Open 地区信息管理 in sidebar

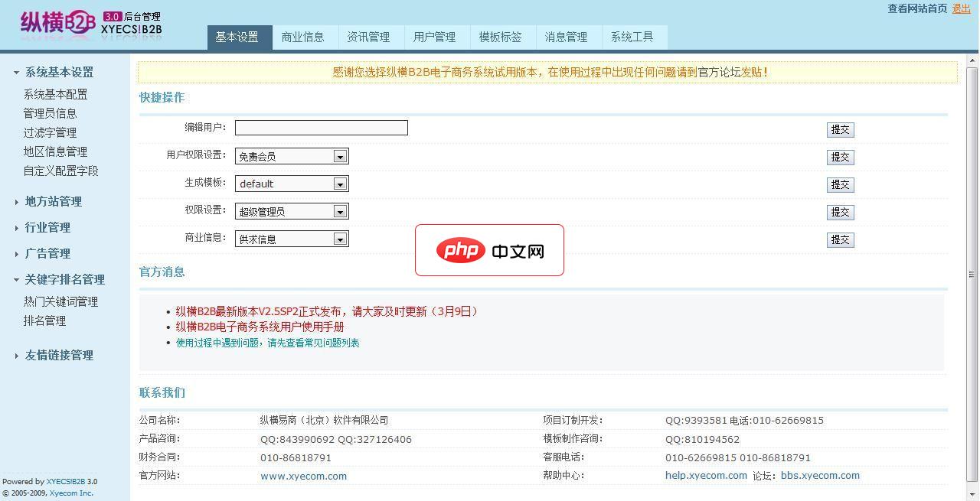pyautogui.click(x=55, y=151)
